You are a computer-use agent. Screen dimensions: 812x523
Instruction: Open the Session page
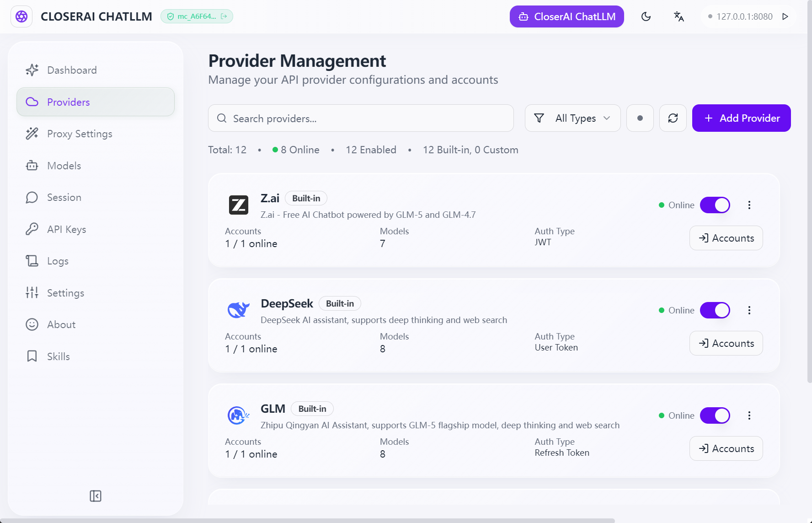pos(96,197)
